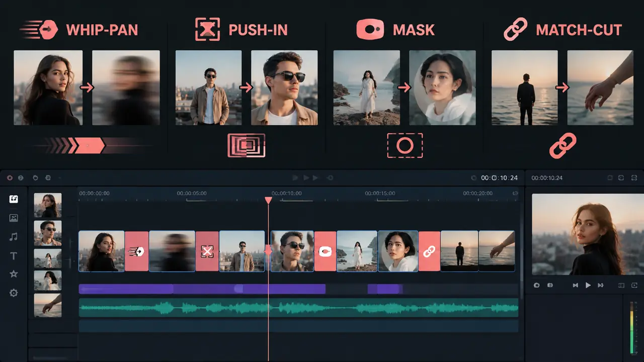The width and height of the screenshot is (644, 362).
Task: Step to next frame in preview controls
Action: (x=600, y=285)
